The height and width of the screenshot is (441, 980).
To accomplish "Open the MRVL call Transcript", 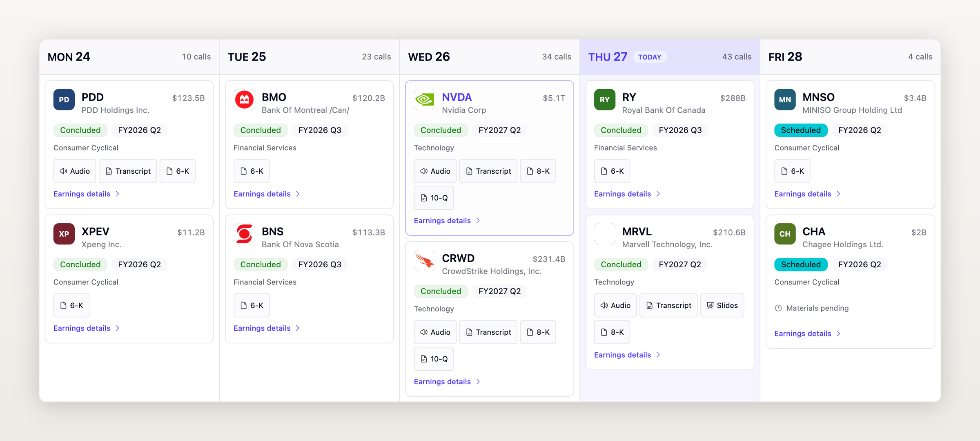I will 668,305.
